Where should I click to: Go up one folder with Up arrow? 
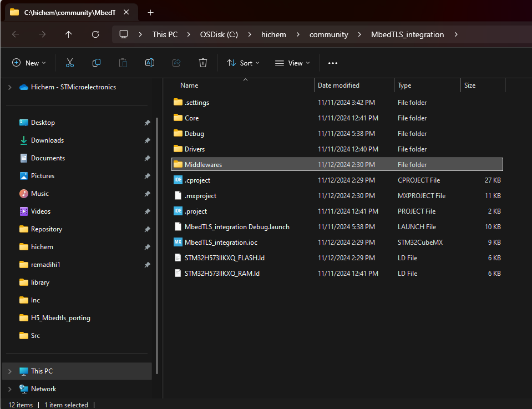(x=69, y=34)
